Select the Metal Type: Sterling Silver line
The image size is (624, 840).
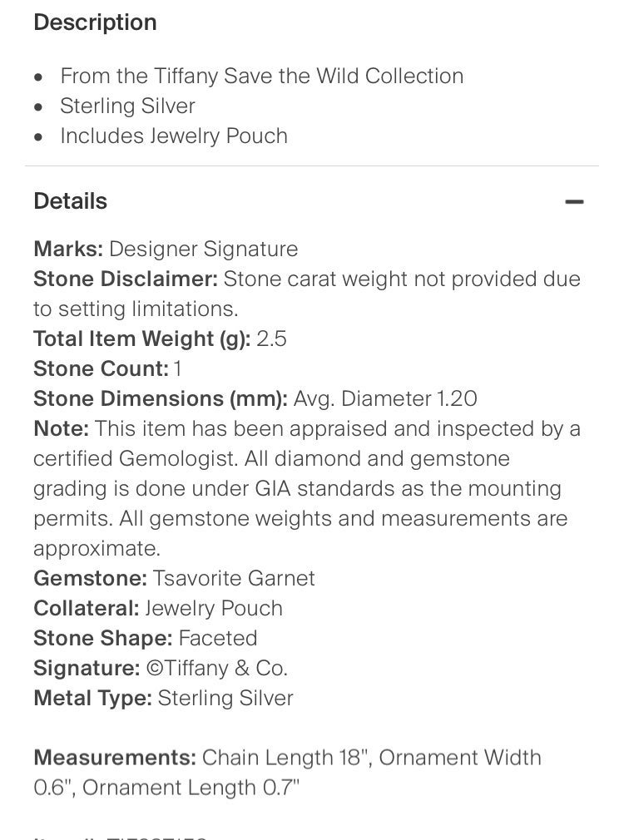[163, 699]
